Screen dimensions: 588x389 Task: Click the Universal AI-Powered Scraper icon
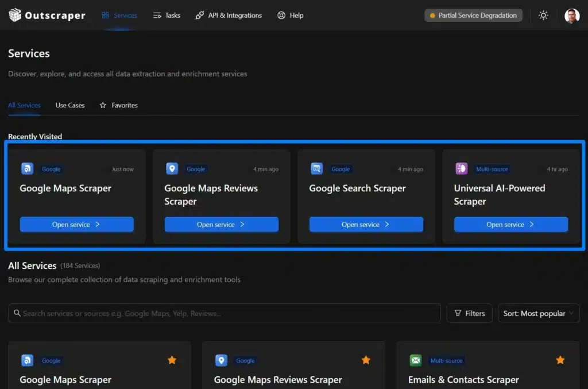pos(461,168)
